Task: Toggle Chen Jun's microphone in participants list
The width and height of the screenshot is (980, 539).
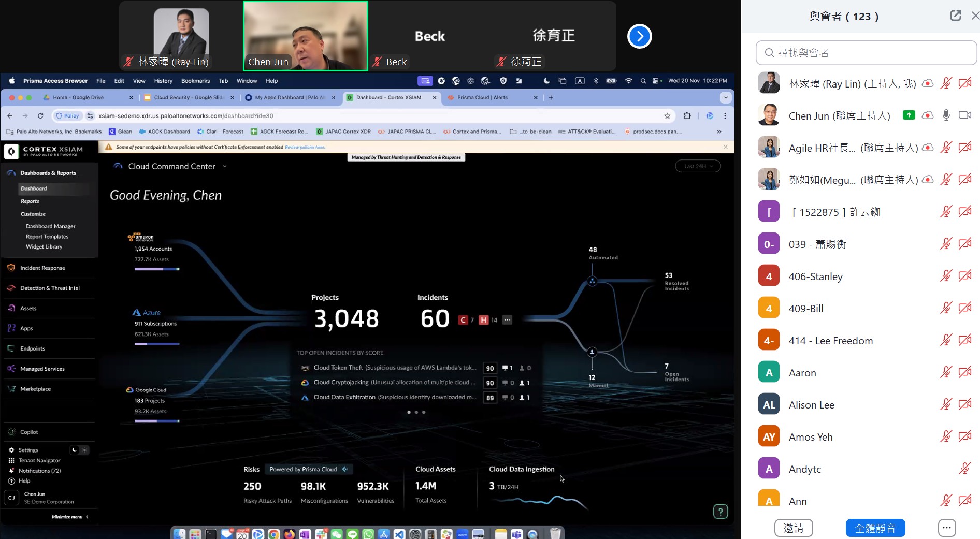Action: tap(946, 115)
